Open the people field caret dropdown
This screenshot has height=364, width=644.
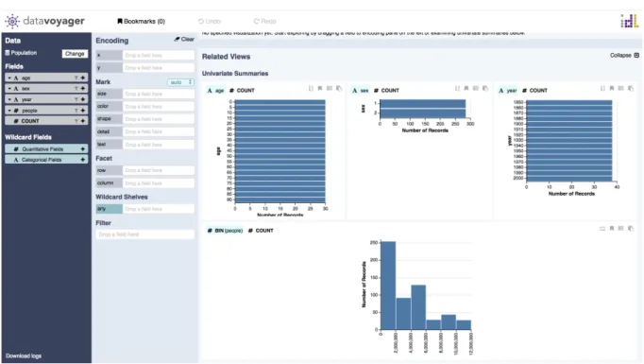pos(9,111)
